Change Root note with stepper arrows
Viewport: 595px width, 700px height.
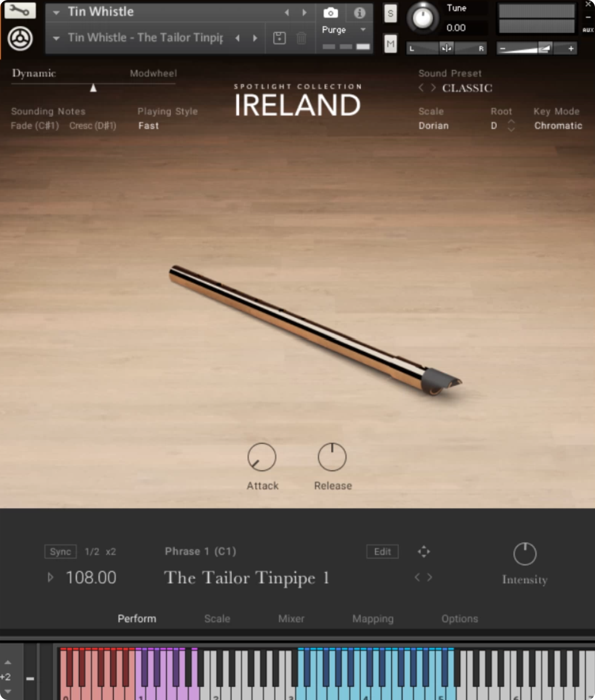512,125
